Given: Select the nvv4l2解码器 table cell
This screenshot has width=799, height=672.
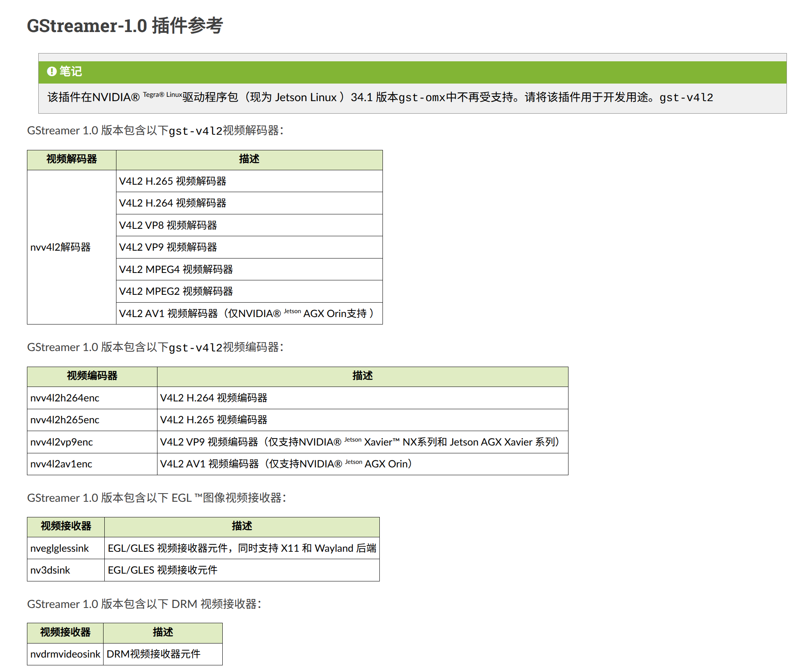Looking at the screenshot, I should (x=61, y=247).
